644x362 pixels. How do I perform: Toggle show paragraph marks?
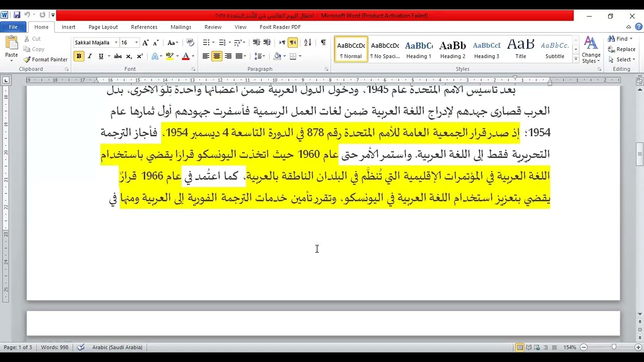(x=323, y=43)
